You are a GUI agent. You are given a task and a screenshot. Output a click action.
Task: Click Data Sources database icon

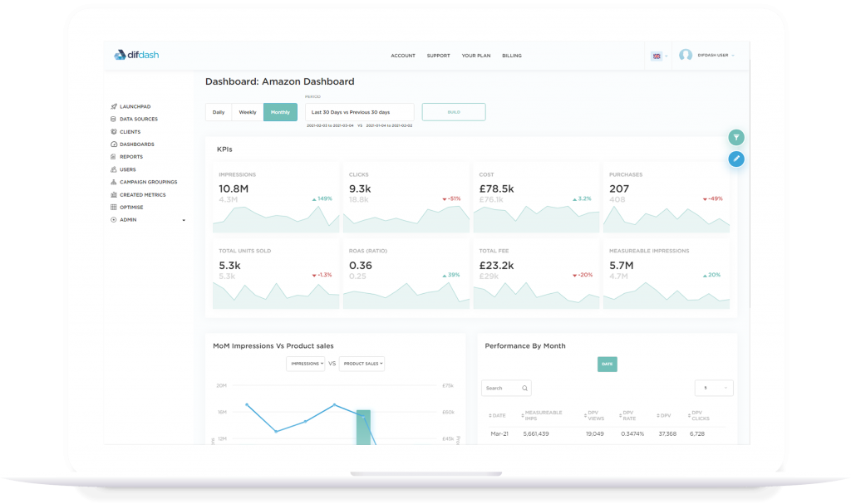tap(113, 119)
